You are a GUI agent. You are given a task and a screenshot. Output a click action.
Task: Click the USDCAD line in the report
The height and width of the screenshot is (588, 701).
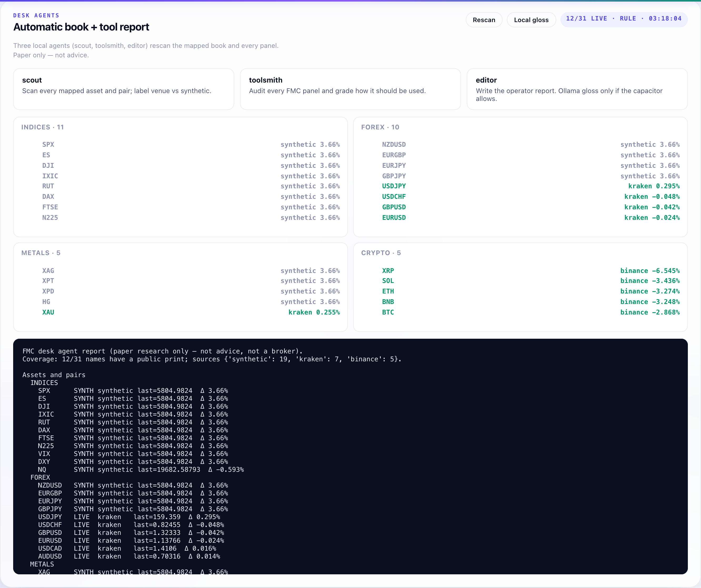(x=127, y=549)
